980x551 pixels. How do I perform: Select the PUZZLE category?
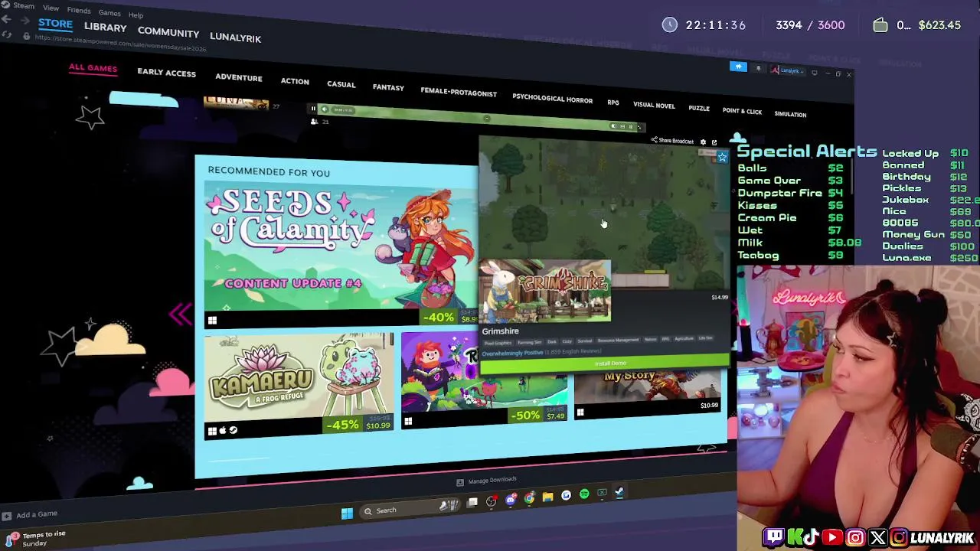click(x=699, y=109)
